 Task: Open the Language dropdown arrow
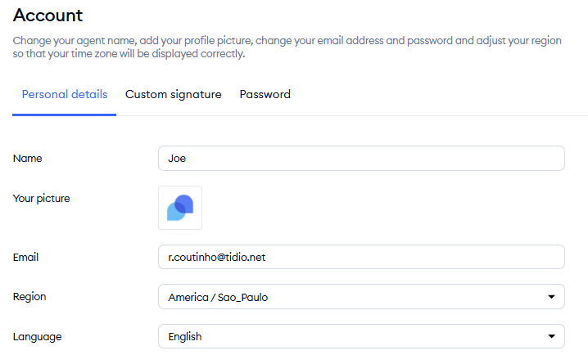(x=551, y=336)
